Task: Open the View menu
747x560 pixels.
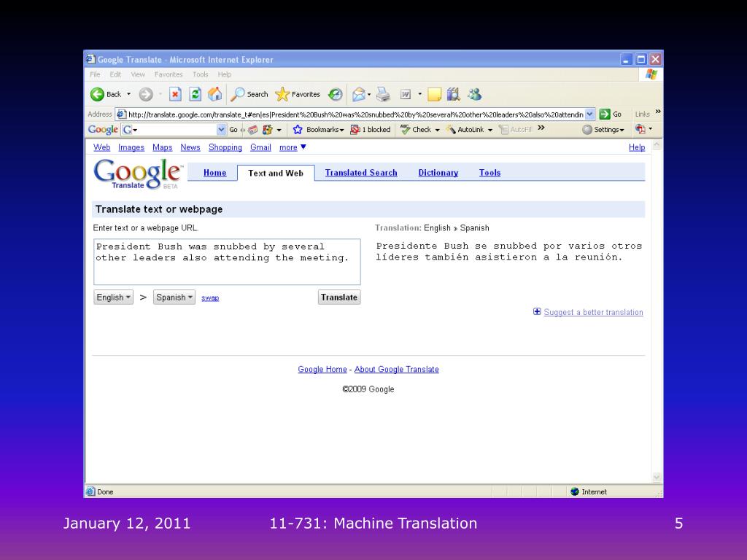Action: click(138, 74)
